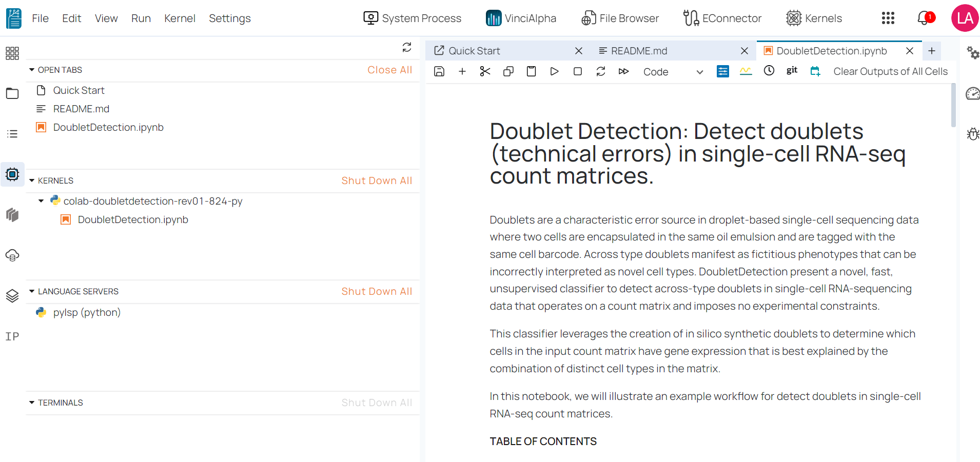Collapse the OPEN TABS section
The image size is (980, 462).
[x=32, y=70]
